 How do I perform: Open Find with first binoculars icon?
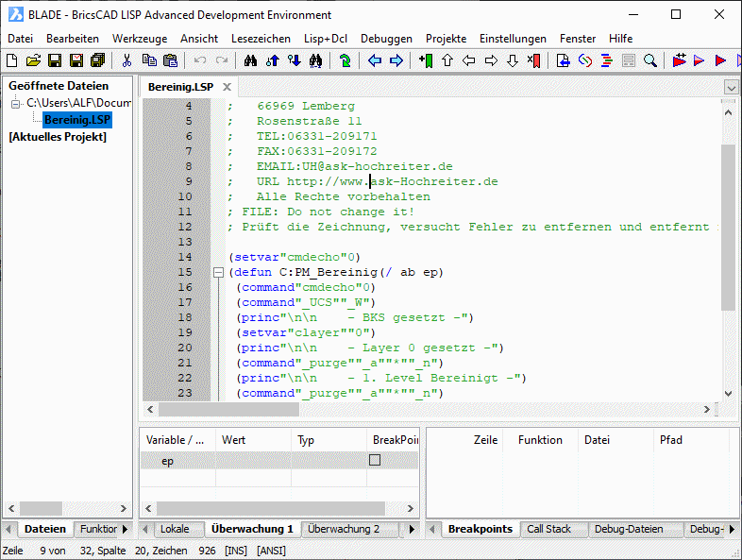(250, 60)
